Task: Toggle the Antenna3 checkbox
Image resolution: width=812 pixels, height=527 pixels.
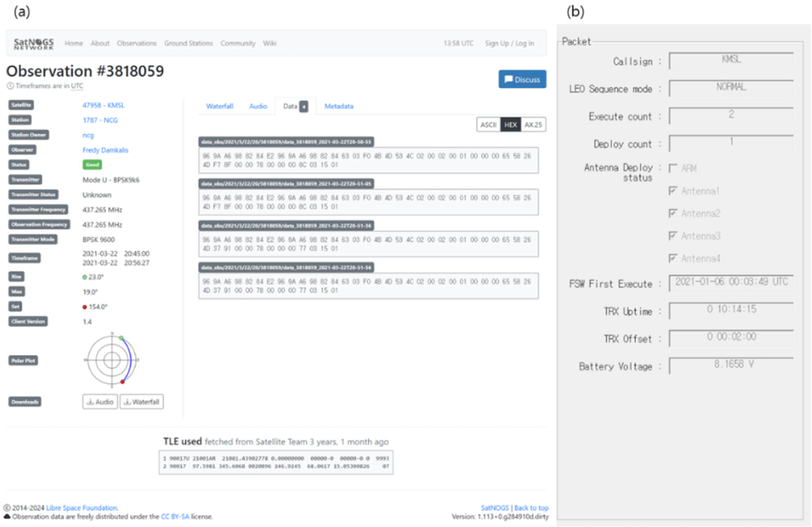Action: 673,236
